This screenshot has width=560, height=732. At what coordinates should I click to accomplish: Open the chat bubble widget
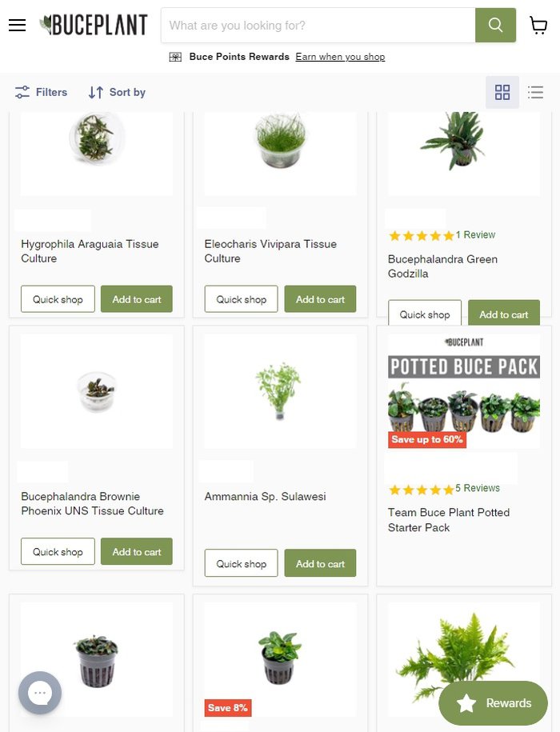[40, 693]
